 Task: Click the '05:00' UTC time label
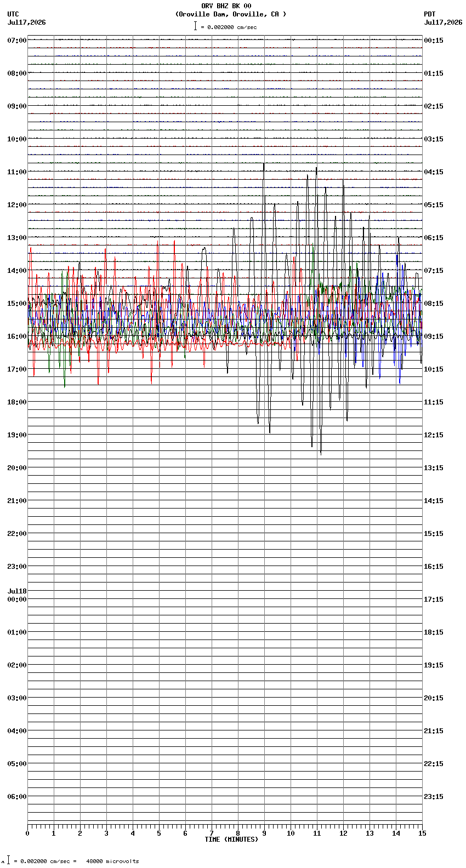[x=17, y=764]
